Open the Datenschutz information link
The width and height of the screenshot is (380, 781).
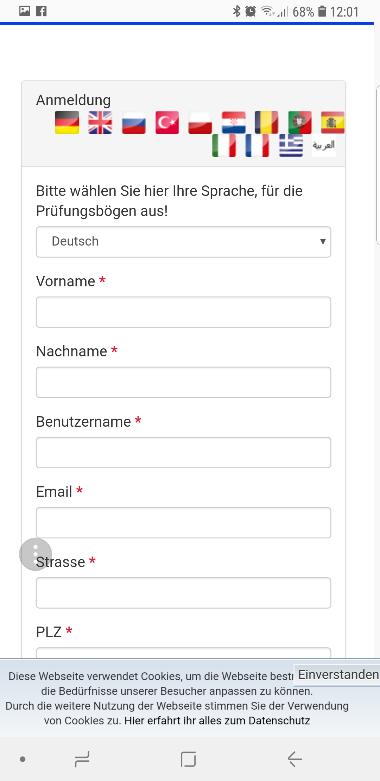point(217,721)
